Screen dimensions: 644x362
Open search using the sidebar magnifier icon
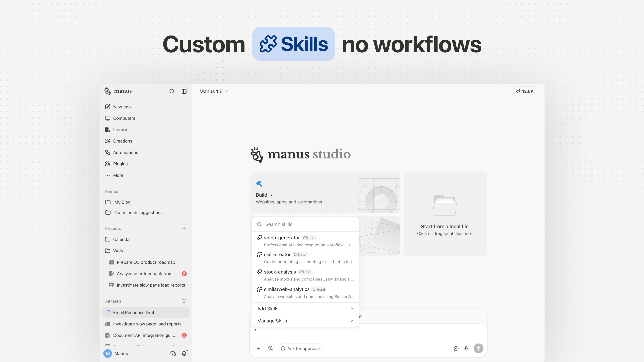(172, 92)
